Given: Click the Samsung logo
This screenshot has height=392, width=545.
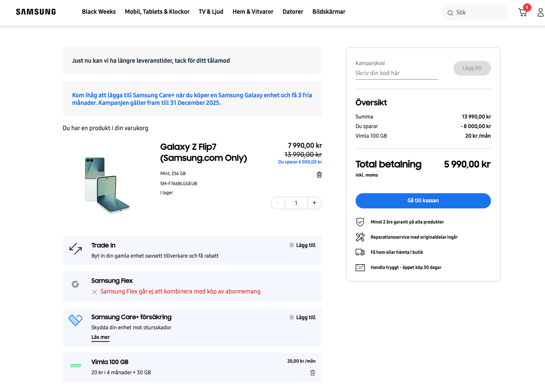Looking at the screenshot, I should [36, 12].
